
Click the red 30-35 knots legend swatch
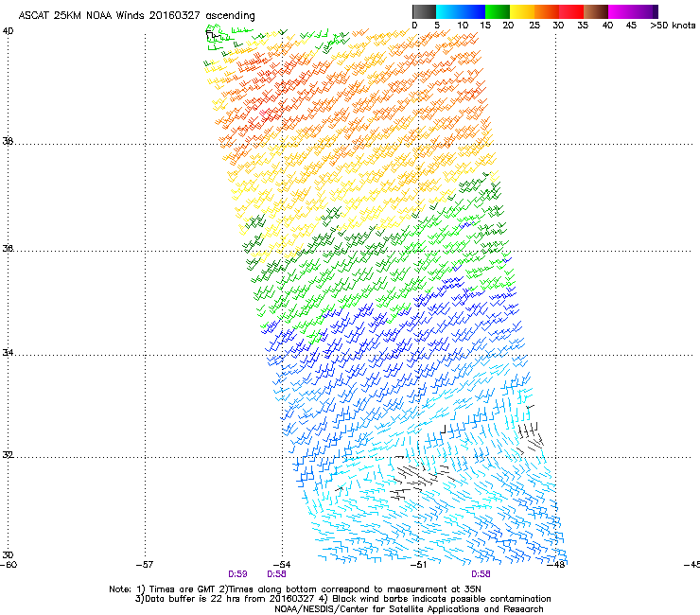point(571,11)
